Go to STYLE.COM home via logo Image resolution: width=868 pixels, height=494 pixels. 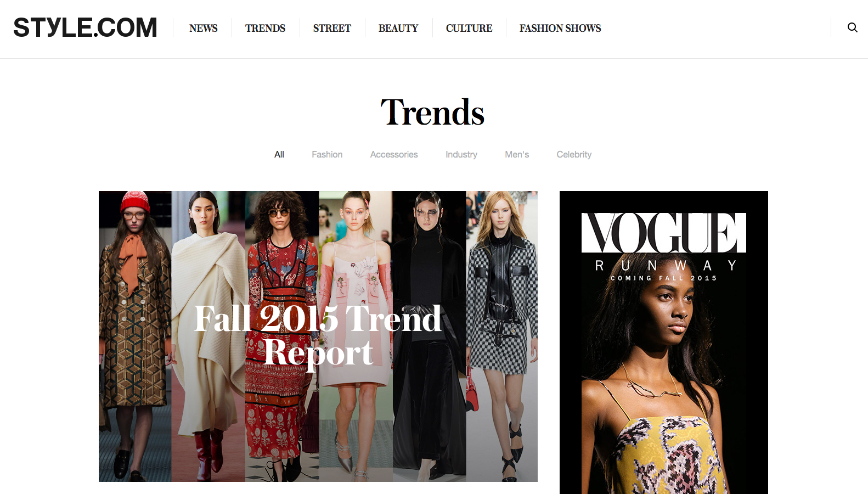pyautogui.click(x=85, y=27)
